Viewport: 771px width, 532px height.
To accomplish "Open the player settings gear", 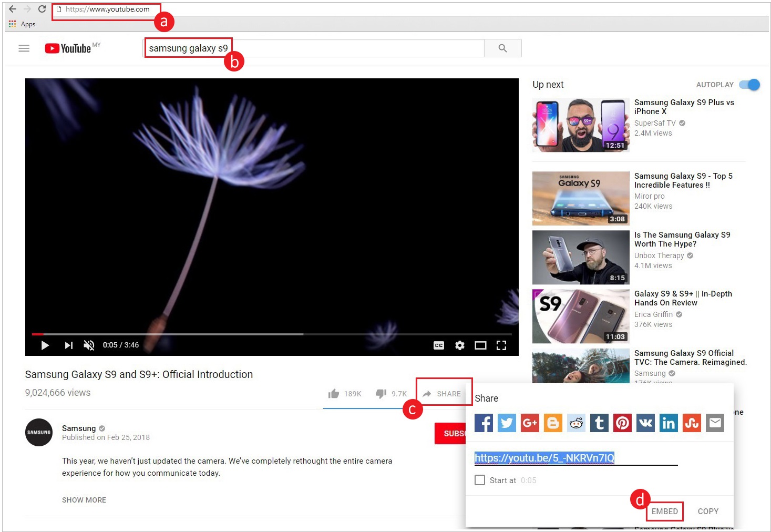I will (460, 345).
